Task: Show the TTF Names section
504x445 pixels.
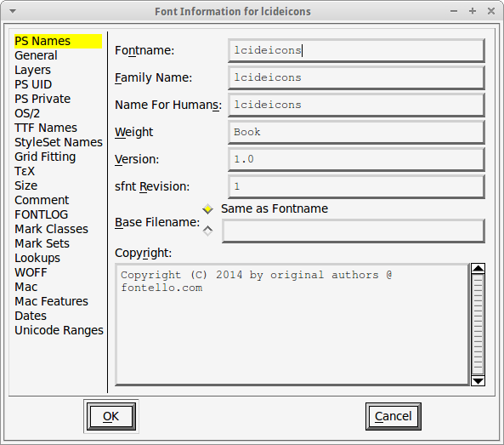Action: tap(46, 128)
